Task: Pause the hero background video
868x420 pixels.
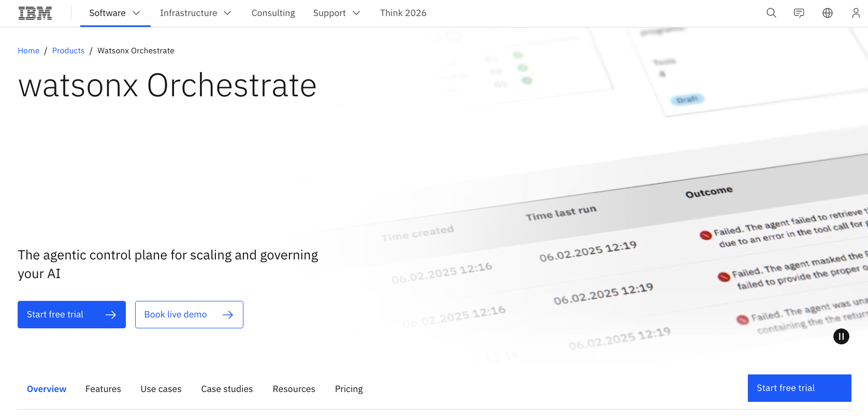Action: [x=841, y=337]
